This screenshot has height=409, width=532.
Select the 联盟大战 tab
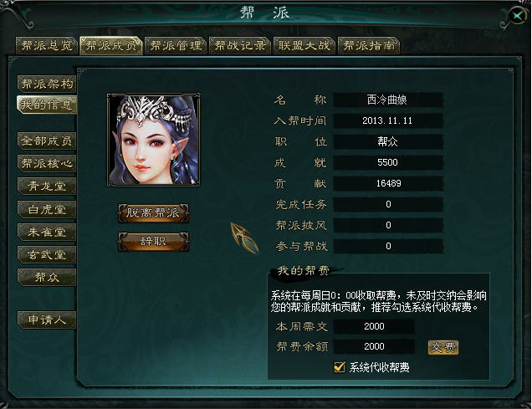(304, 45)
